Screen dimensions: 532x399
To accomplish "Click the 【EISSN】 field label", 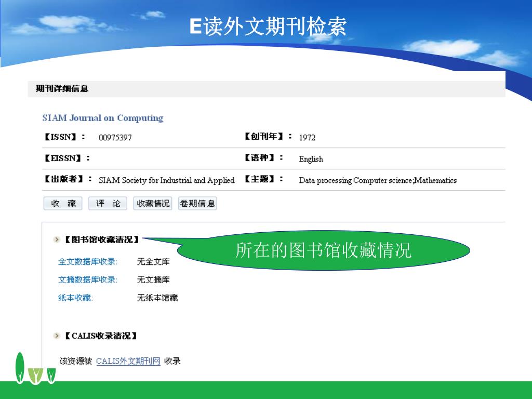I will (x=67, y=158).
